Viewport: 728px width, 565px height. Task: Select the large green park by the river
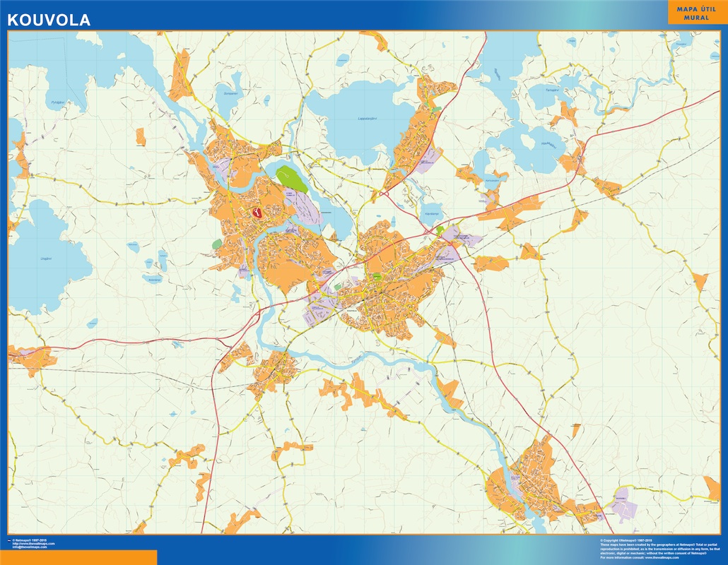click(292, 179)
